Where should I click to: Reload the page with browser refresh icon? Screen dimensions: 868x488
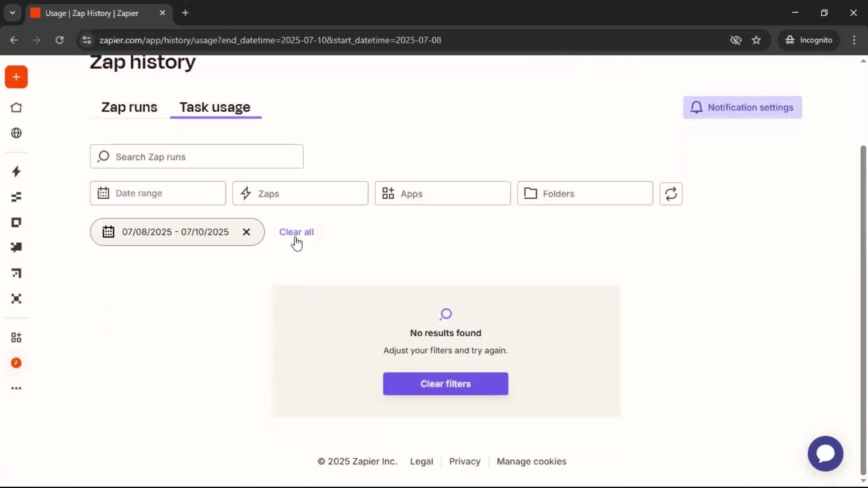click(60, 40)
